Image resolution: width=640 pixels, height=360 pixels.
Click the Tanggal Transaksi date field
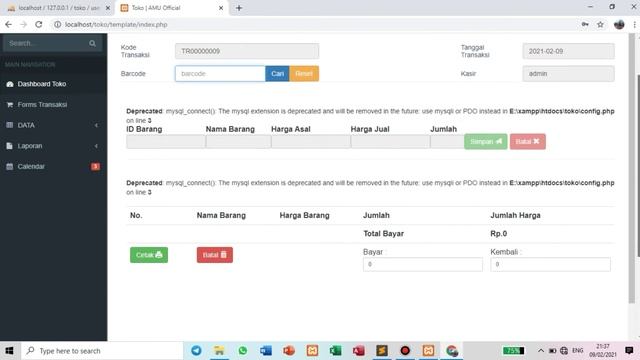568,51
